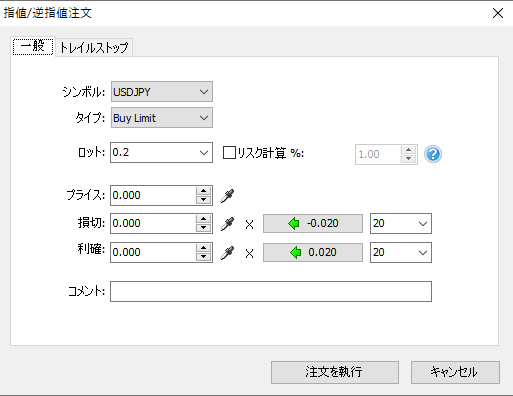Open risk calculation help question icon

433,154
